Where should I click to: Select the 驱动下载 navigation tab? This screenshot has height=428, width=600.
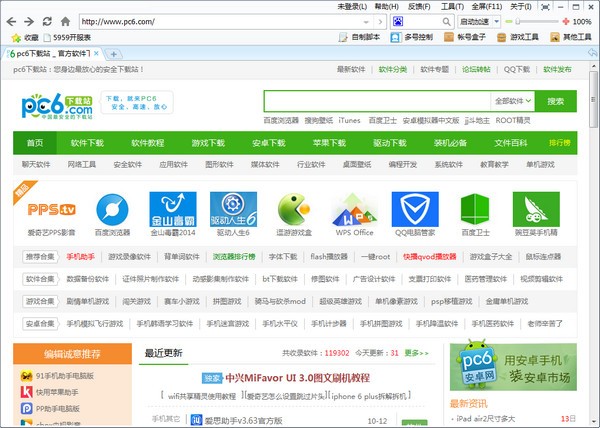(390, 143)
